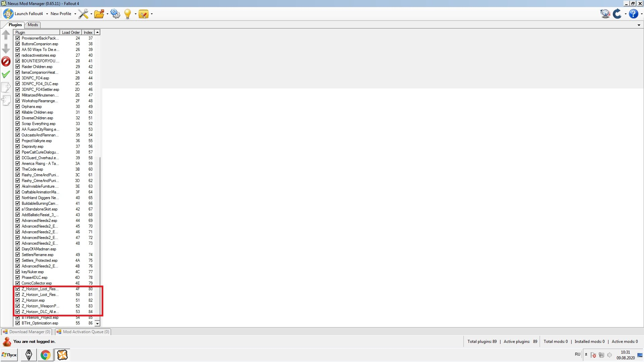Click the wrench and screwdriver tools icon
The width and height of the screenshot is (644, 362).
83,14
